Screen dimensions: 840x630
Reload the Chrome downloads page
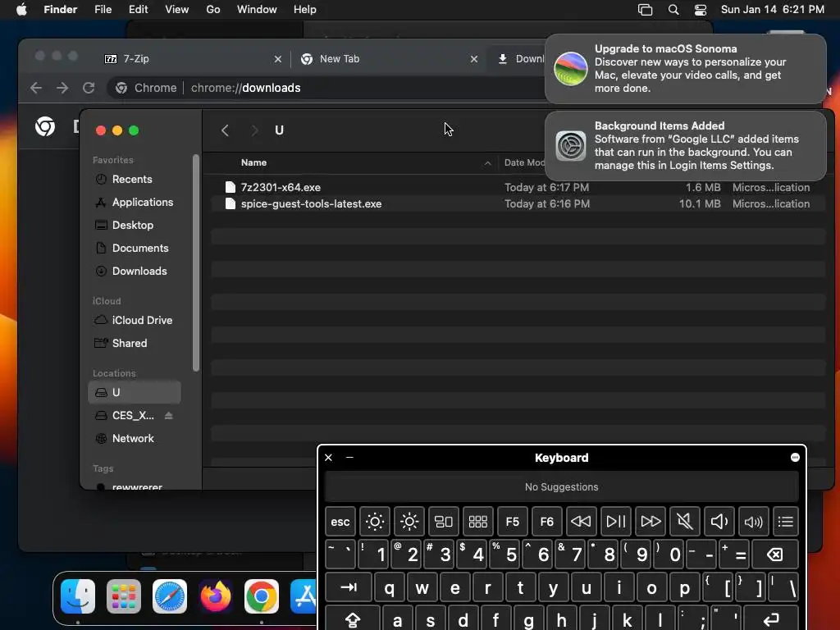89,88
